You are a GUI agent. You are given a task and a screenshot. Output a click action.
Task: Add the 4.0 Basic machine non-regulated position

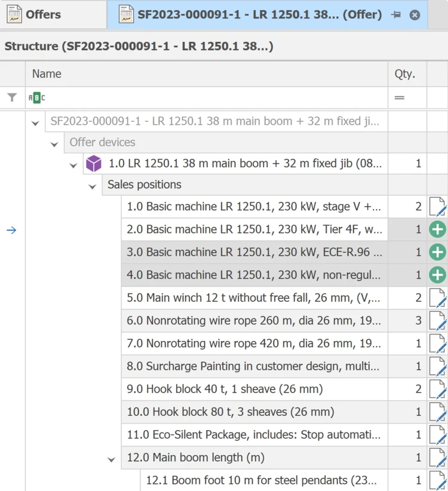pyautogui.click(x=437, y=275)
